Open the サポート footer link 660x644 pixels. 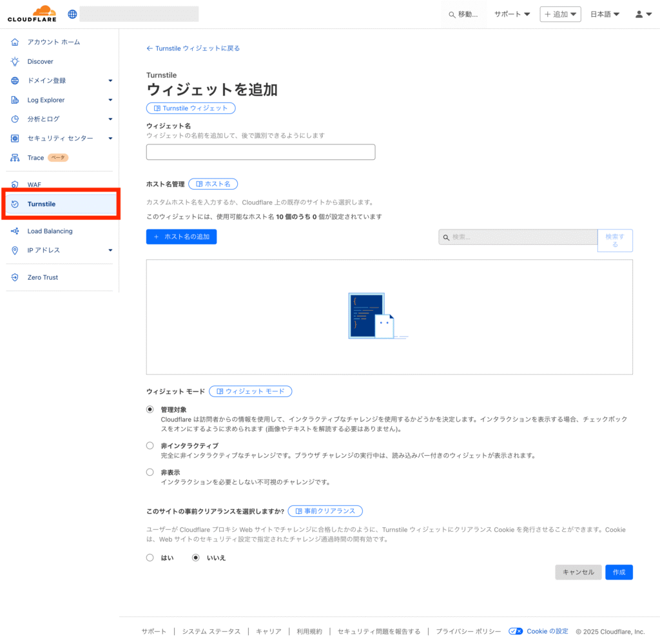[153, 631]
